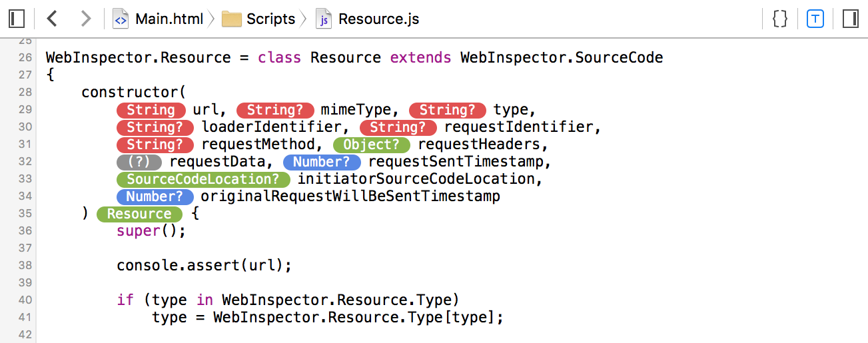Toggle the left navigation sidebar
Image resolution: width=868 pixels, height=343 pixels.
tap(17, 19)
